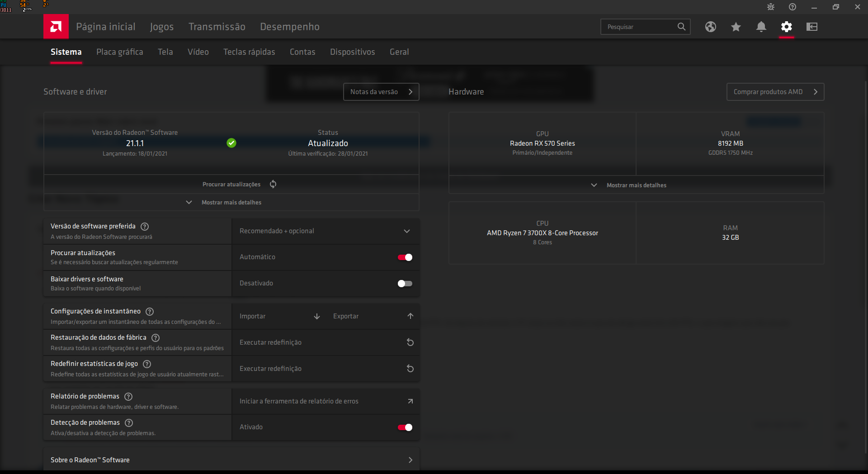868x474 pixels.
Task: Enable the Baixar drivers e software switch
Action: tap(405, 284)
